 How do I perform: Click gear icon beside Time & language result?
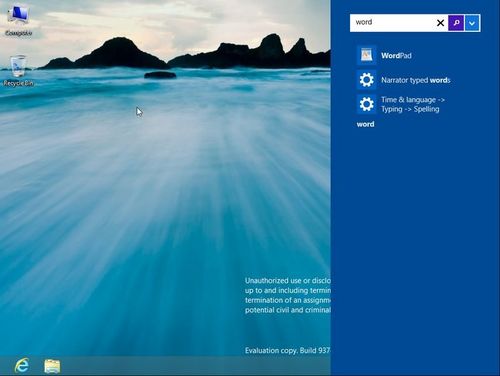(366, 104)
